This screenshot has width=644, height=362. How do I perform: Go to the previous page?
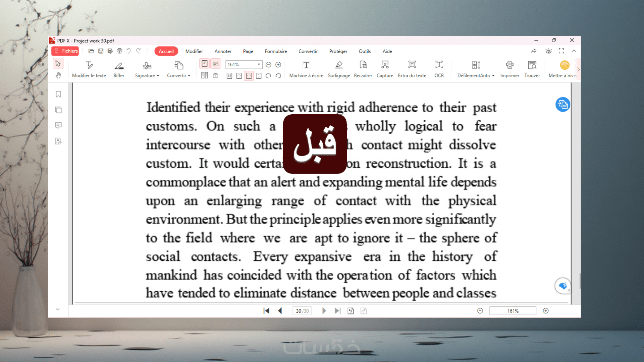point(280,311)
